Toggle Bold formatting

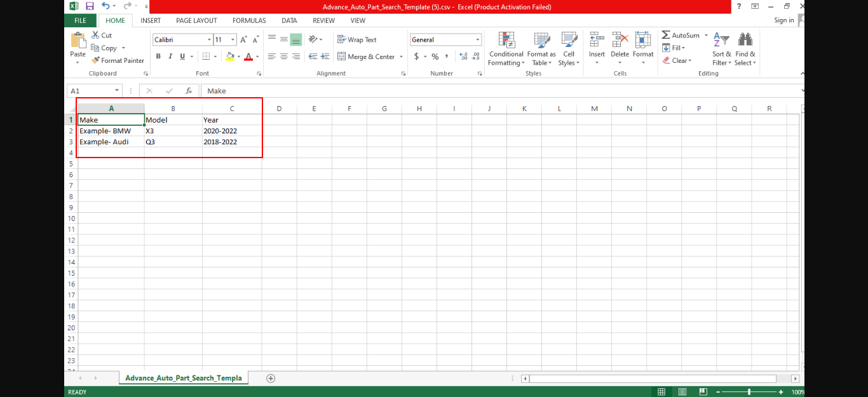(x=158, y=57)
